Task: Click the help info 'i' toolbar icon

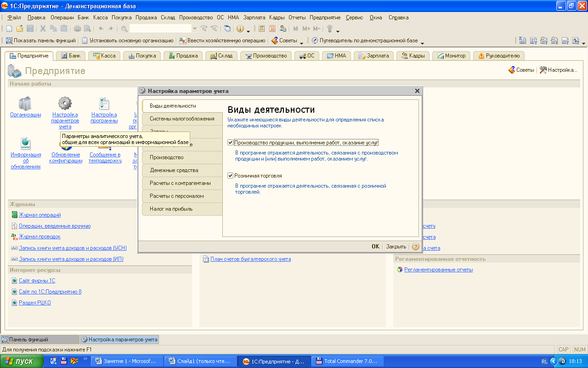Action: (240, 29)
